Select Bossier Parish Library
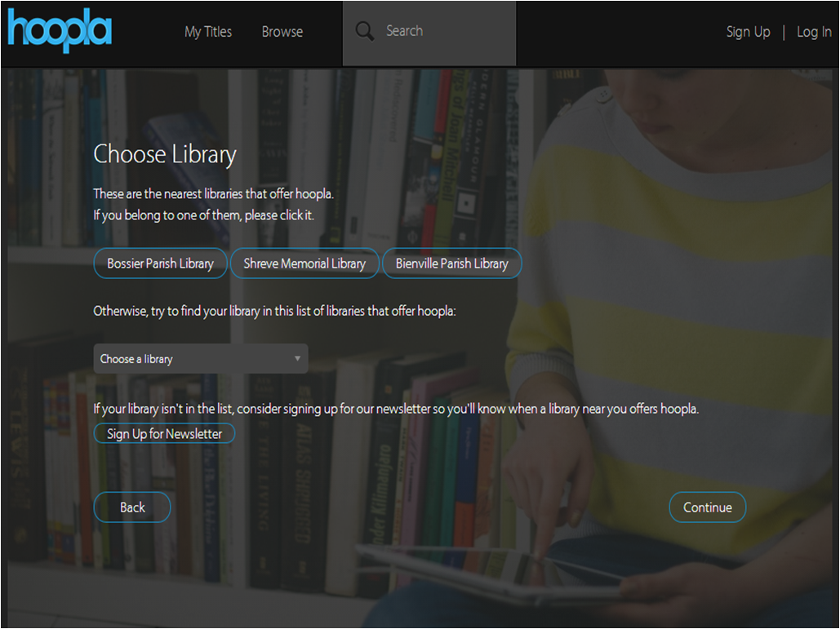Viewport: 840px width, 629px height. click(x=160, y=264)
